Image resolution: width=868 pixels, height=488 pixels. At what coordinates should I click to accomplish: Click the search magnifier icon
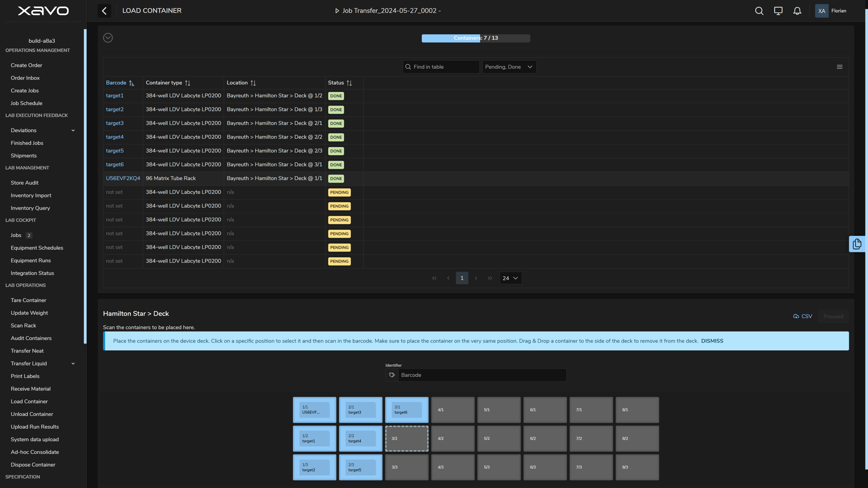759,11
